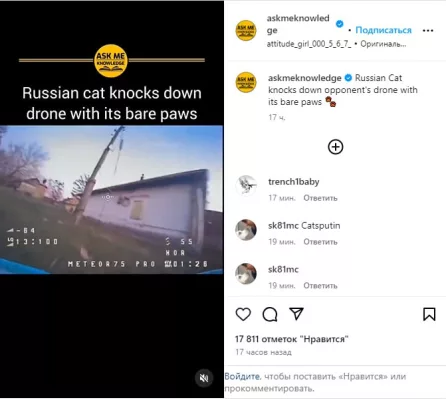446x400 pixels.
Task: Click the askmeknowledge avatar in the header
Action: point(246,30)
